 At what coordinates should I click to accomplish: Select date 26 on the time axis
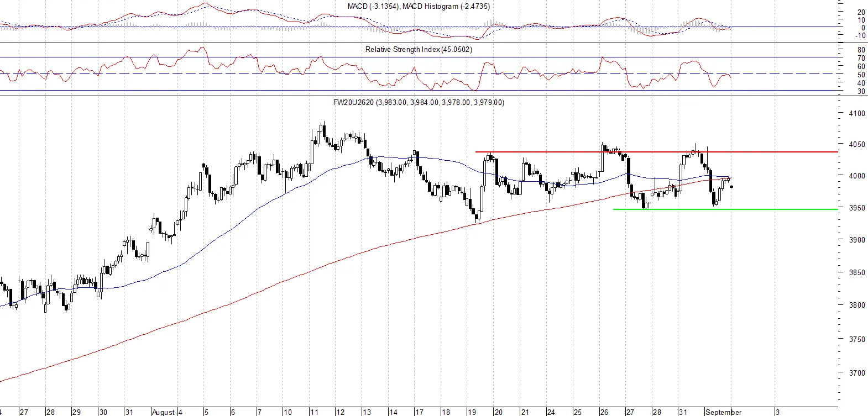pos(604,412)
